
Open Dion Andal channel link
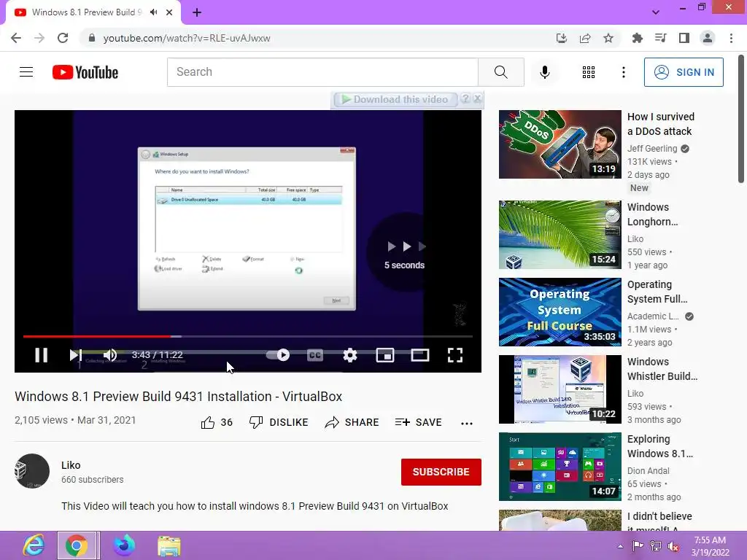click(x=649, y=470)
